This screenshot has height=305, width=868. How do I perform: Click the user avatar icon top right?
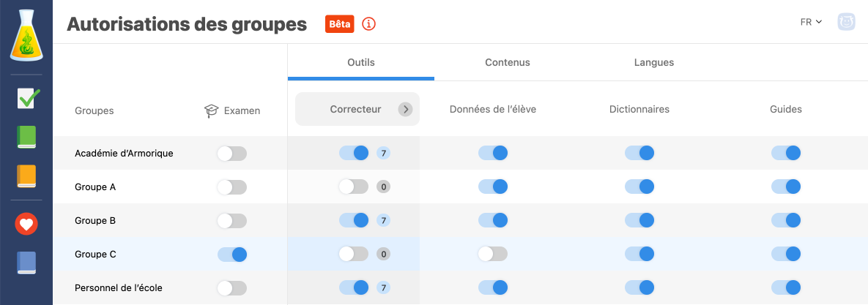click(x=847, y=23)
